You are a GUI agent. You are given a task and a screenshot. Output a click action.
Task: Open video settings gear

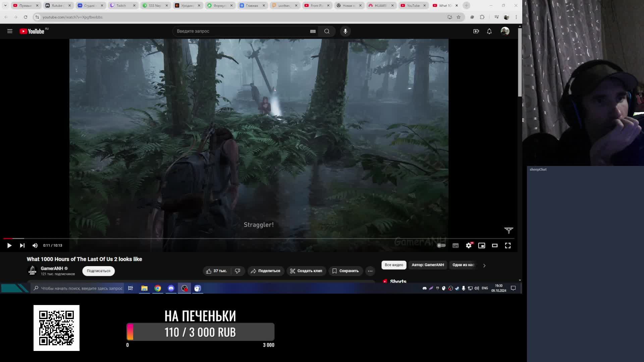pos(469,246)
